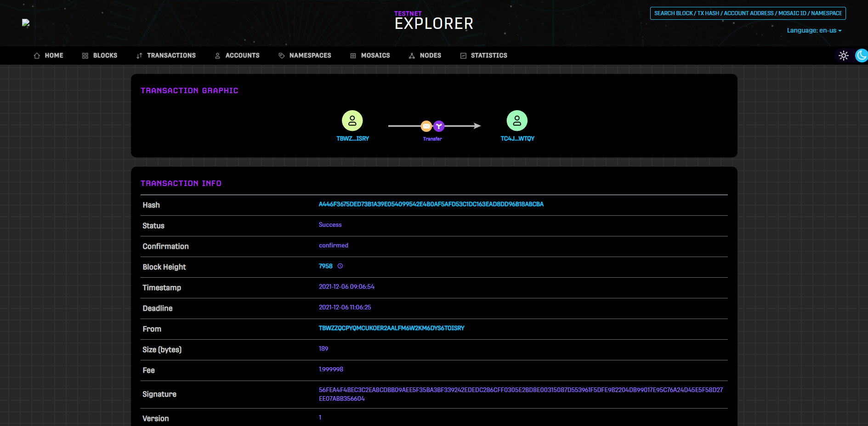Image resolution: width=868 pixels, height=426 pixels.
Task: Focus the search block / tx hash input
Action: click(x=748, y=13)
